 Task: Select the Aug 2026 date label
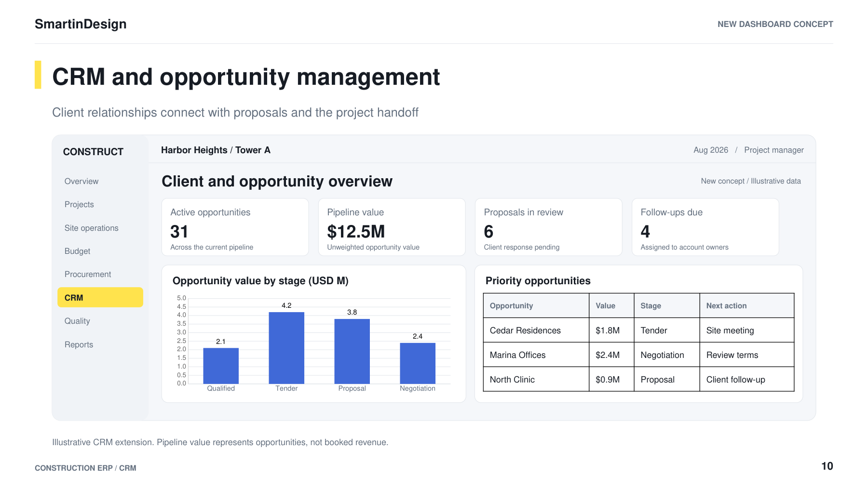pos(711,150)
